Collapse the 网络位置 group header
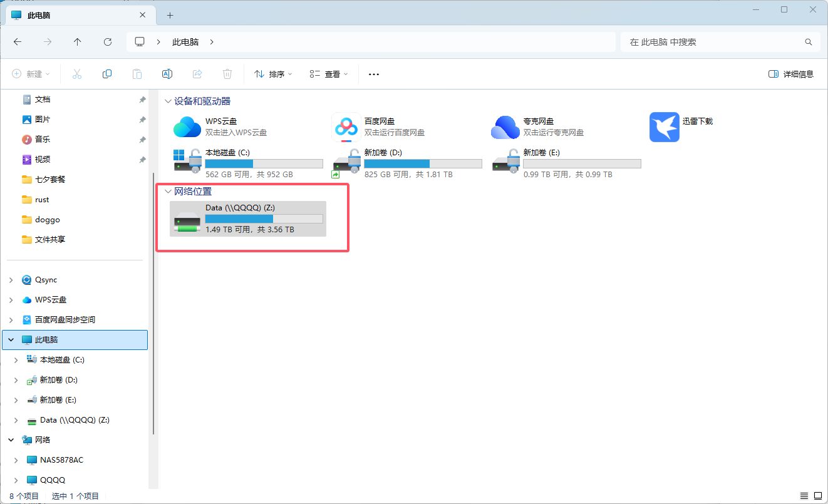The height and width of the screenshot is (504, 828). coord(167,192)
